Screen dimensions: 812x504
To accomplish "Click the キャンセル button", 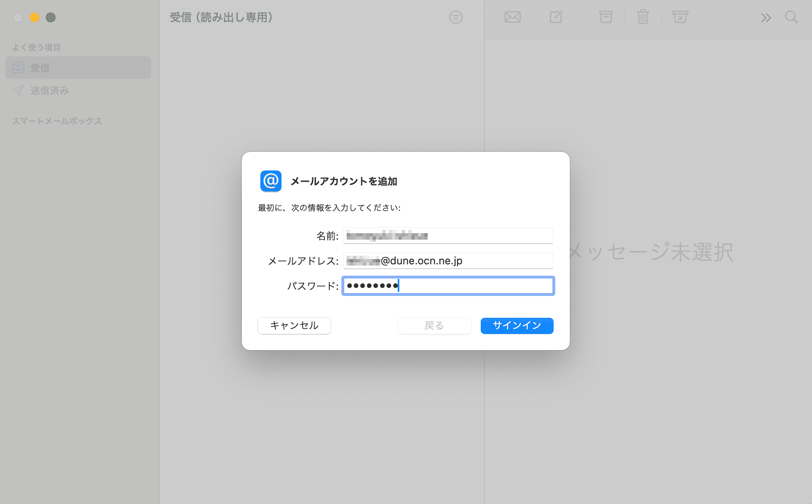I will pyautogui.click(x=294, y=325).
